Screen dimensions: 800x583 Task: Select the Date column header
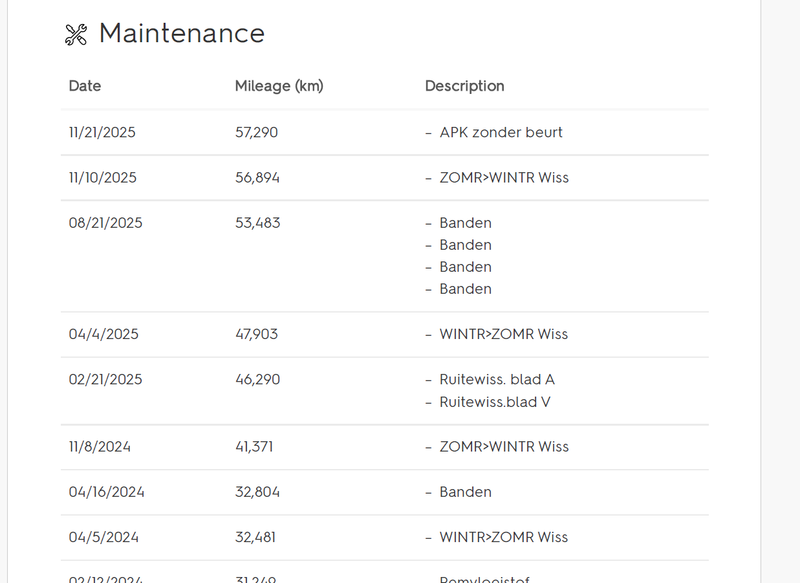85,86
